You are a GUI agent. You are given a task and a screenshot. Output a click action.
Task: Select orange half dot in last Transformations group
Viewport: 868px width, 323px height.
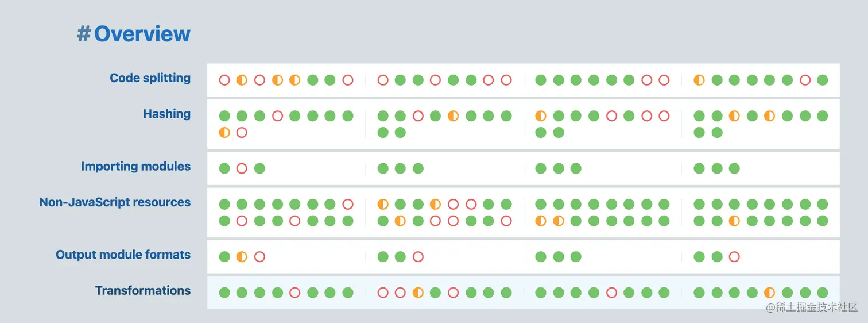click(x=769, y=293)
